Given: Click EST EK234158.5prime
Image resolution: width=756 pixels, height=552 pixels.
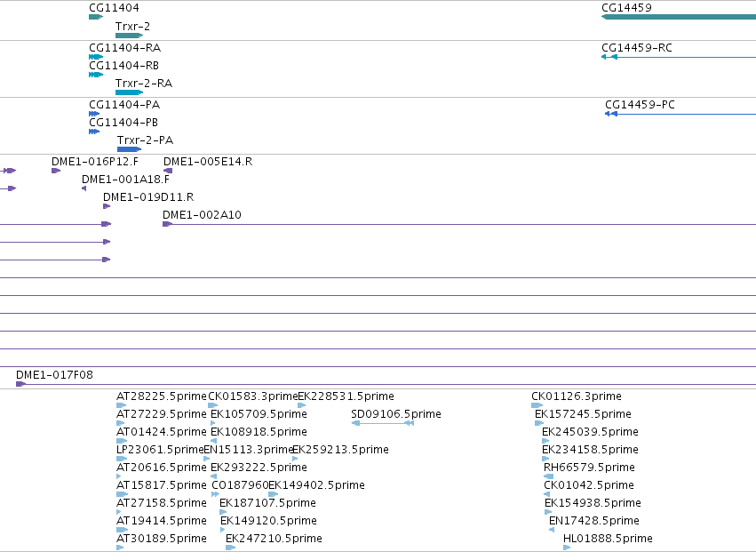Looking at the screenshot, I should click(590, 450).
